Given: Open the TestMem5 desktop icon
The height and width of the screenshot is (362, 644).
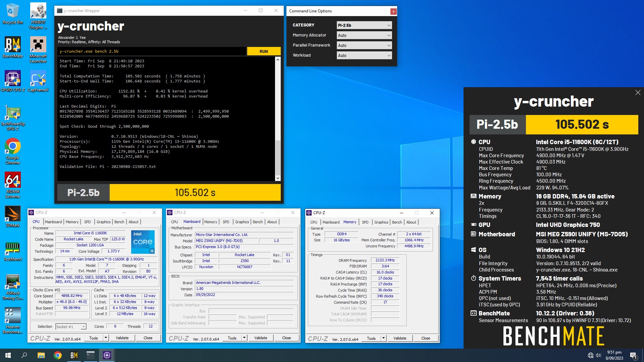Looking at the screenshot, I should pos(12,251).
